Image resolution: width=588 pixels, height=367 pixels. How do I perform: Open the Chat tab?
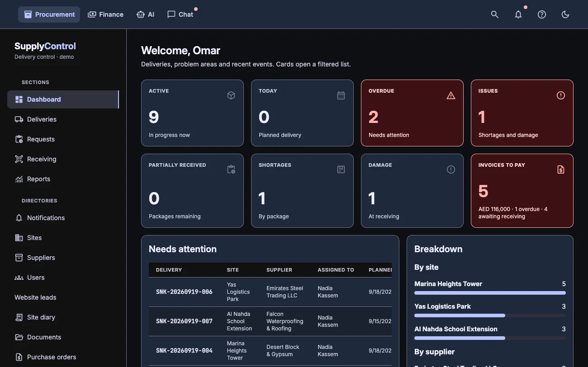click(180, 14)
